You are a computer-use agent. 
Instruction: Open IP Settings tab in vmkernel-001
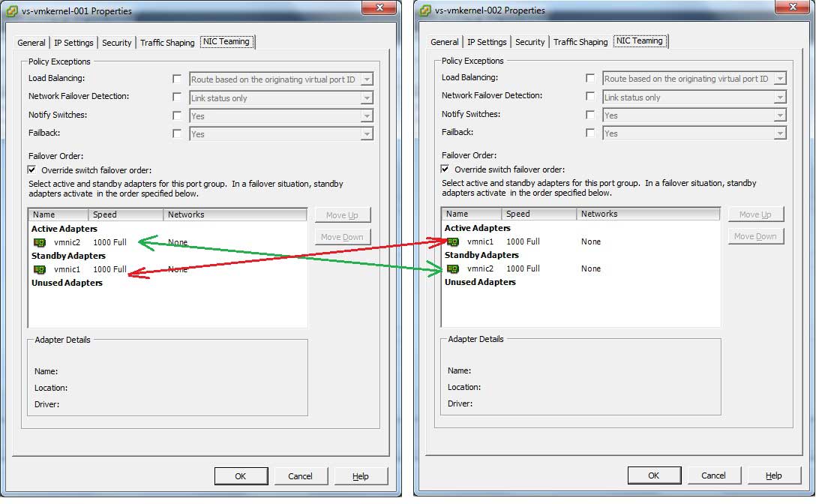tap(73, 43)
